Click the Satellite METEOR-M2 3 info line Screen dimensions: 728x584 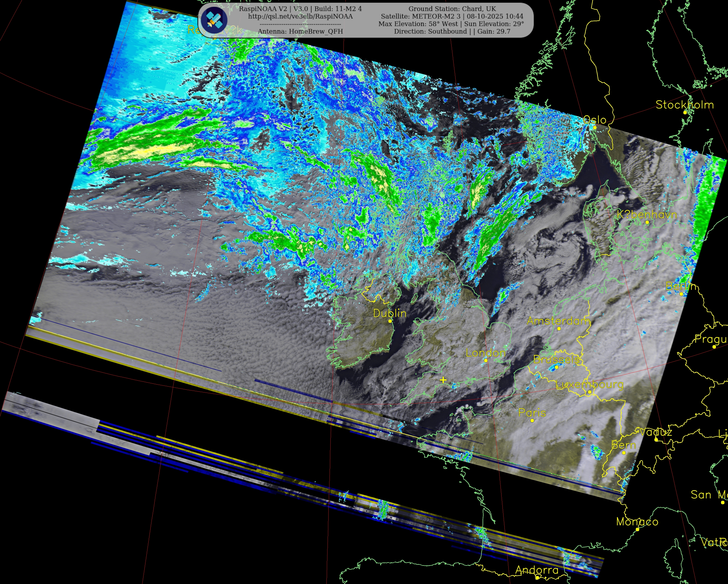click(452, 16)
